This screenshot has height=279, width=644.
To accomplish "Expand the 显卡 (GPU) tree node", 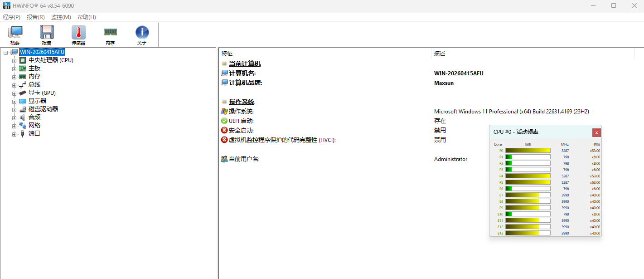I will click(x=14, y=93).
